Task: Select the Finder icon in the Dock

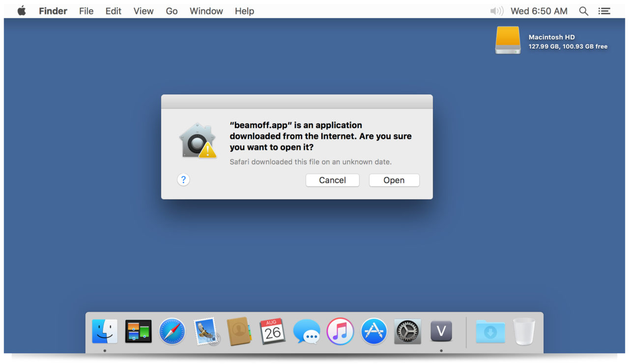Action: point(104,332)
